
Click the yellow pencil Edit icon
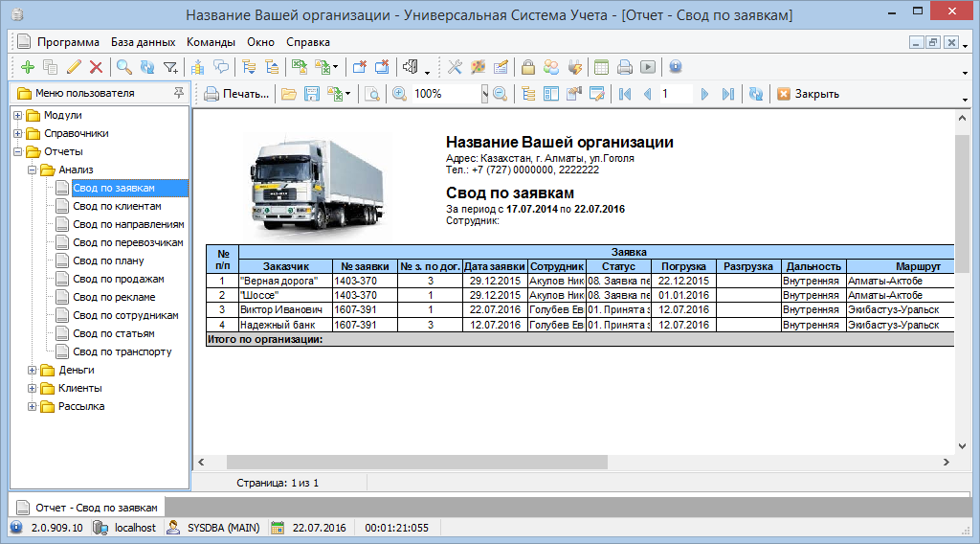point(74,67)
